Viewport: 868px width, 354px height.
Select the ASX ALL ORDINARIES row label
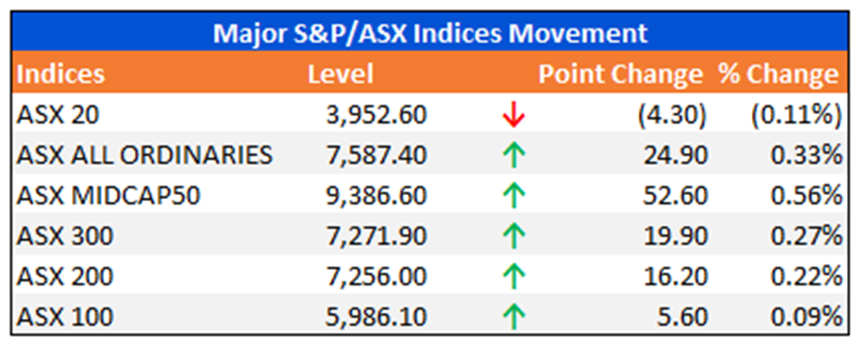point(145,156)
